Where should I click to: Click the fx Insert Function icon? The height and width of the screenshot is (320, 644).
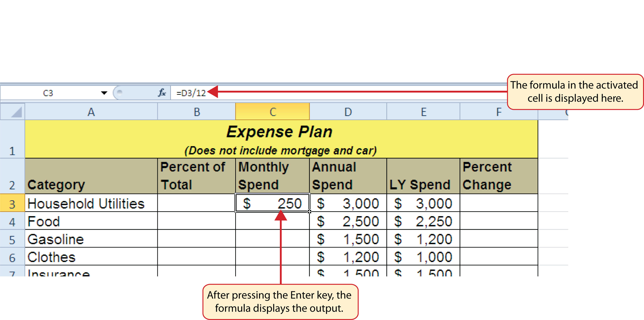(x=162, y=93)
